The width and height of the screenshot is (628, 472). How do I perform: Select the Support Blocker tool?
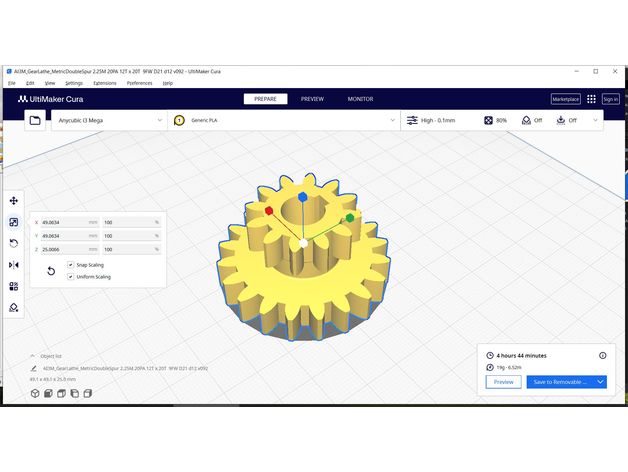click(x=14, y=307)
